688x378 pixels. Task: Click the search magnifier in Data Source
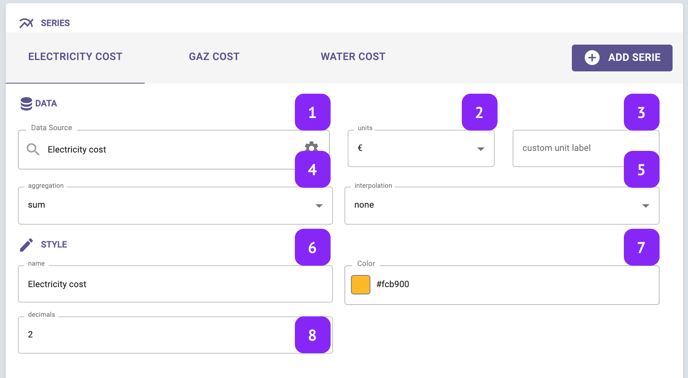(33, 149)
